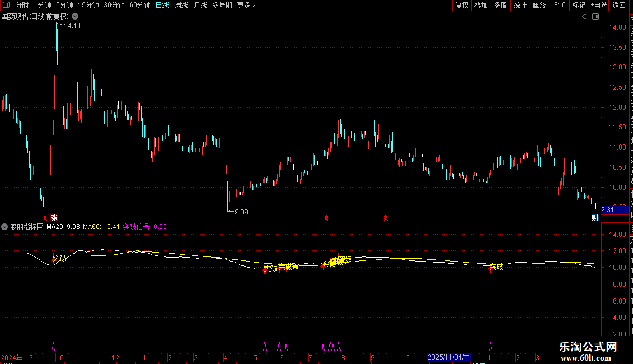
Task: Open the 多周期 multi-period view
Action: click(222, 5)
